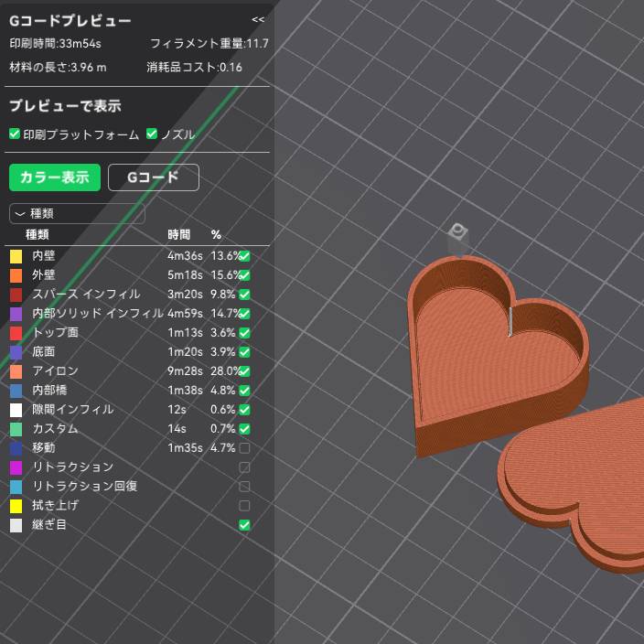This screenshot has height=644, width=644.
Task: Uncheck visibility for 外壁
Action: coord(244,275)
